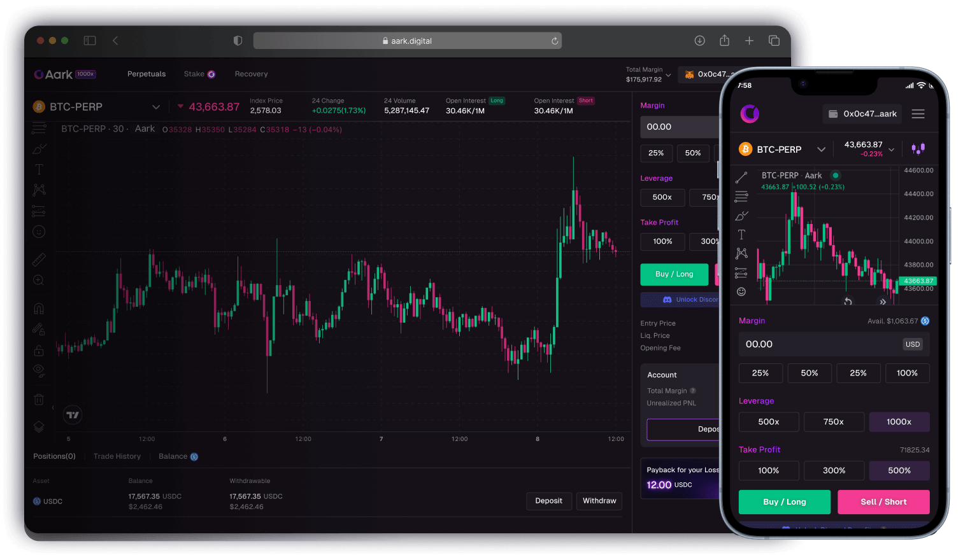
Task: Select text tool in desktop chart toolbar
Action: 39,169
